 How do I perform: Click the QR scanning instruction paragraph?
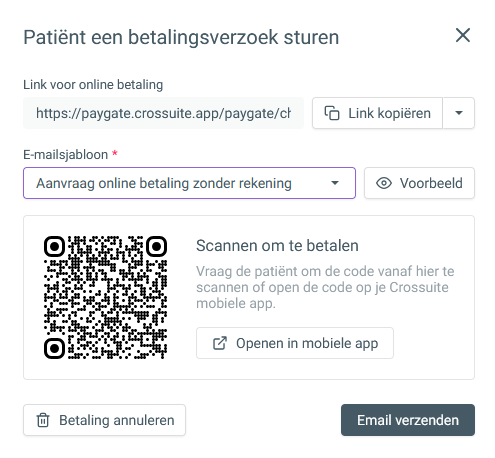pos(325,287)
